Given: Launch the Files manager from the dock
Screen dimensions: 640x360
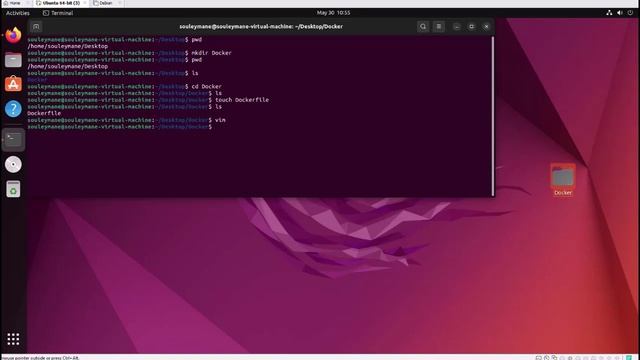Looking at the screenshot, I should point(13,60).
